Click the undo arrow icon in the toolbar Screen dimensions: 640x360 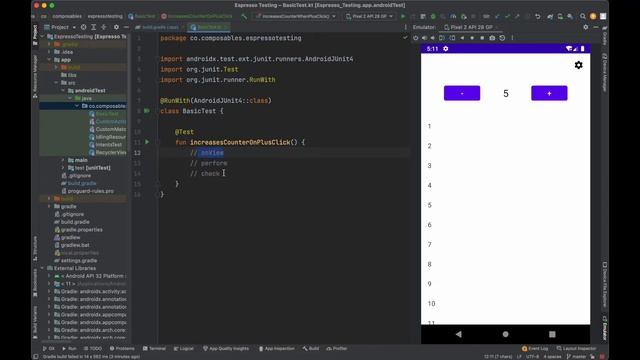tap(538, 16)
